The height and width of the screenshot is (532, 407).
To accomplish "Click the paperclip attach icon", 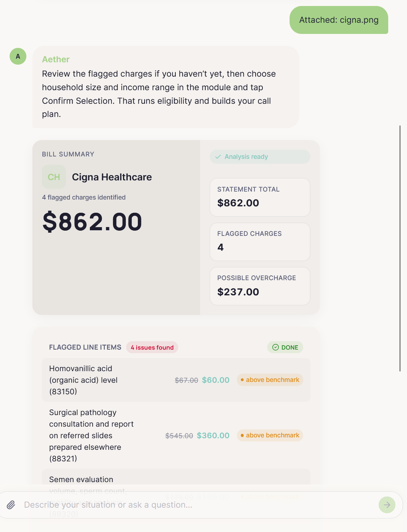I will coord(11,505).
